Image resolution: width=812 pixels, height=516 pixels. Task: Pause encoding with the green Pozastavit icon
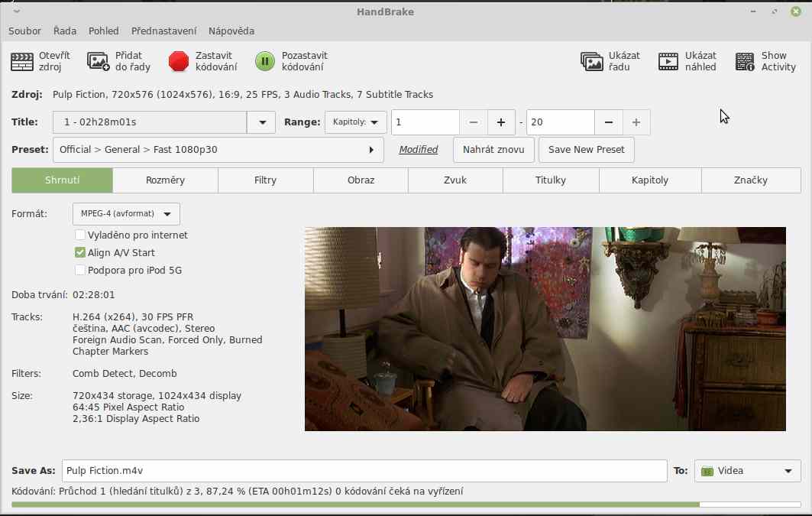point(264,61)
